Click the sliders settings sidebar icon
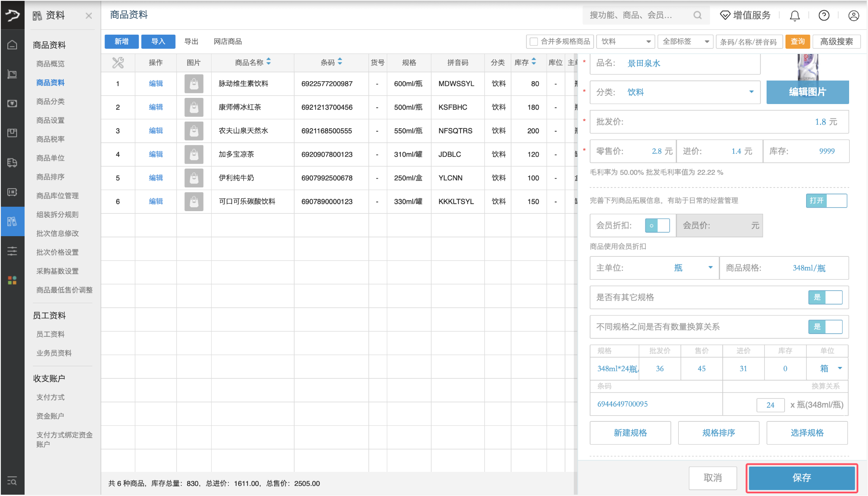The height and width of the screenshot is (496, 868). (x=12, y=251)
